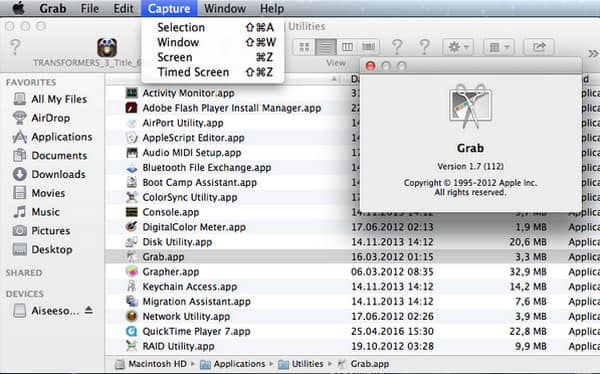Switch Finder to list view

coord(326,47)
